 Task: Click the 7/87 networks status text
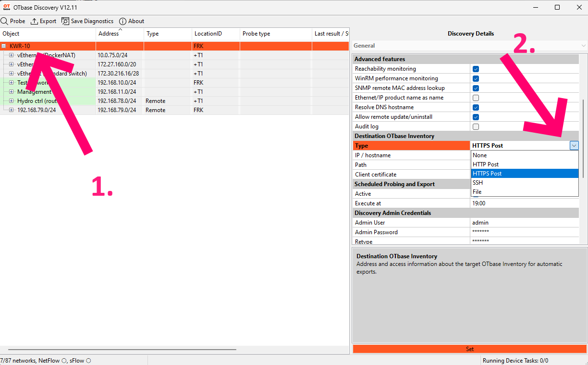click(18, 361)
